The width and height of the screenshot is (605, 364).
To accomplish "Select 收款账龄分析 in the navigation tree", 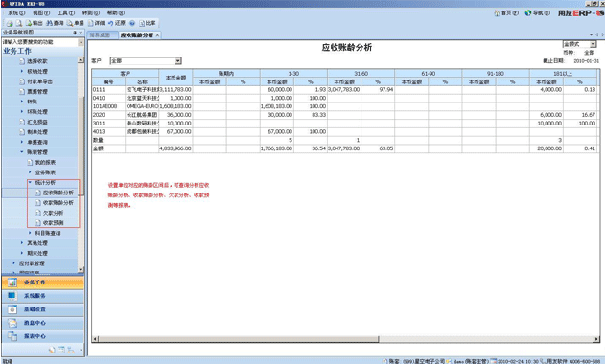I will 58,202.
